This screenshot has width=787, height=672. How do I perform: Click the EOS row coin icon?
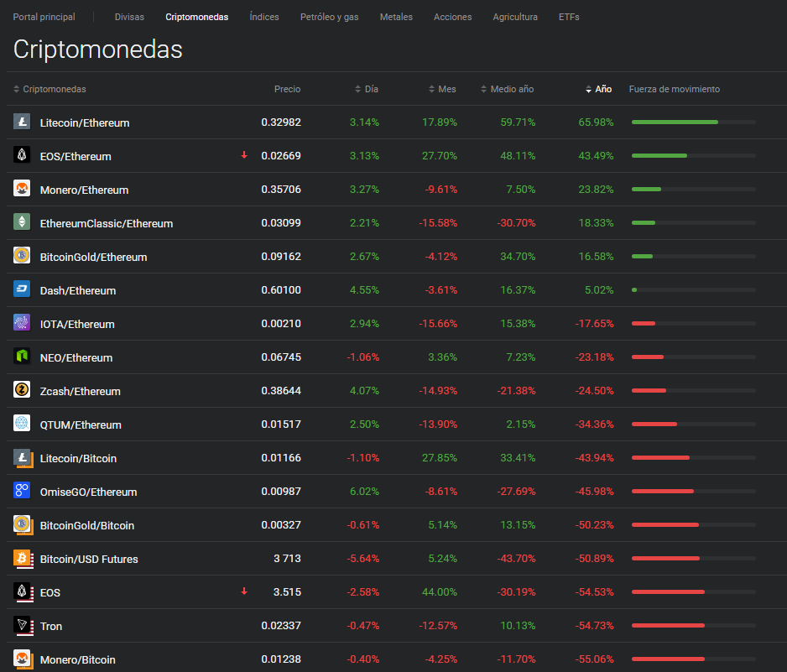pyautogui.click(x=23, y=592)
